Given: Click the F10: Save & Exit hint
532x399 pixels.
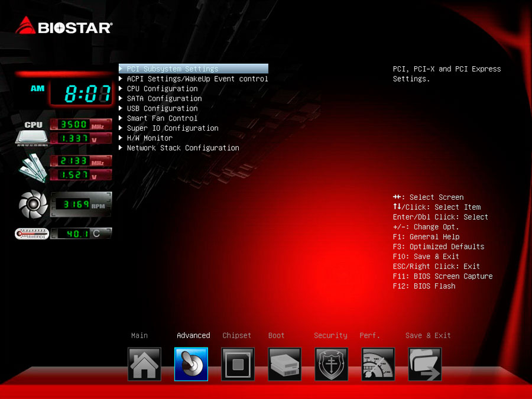Looking at the screenshot, I should pyautogui.click(x=426, y=257).
